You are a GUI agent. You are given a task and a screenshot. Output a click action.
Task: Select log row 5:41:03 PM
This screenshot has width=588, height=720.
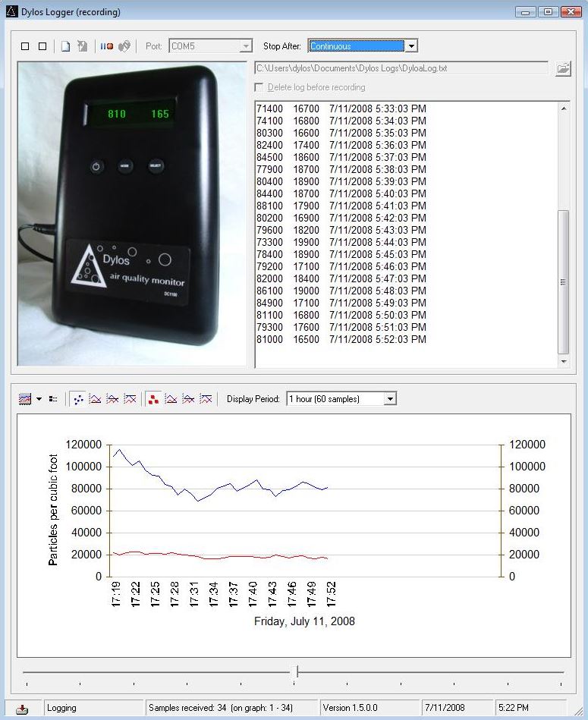click(341, 206)
